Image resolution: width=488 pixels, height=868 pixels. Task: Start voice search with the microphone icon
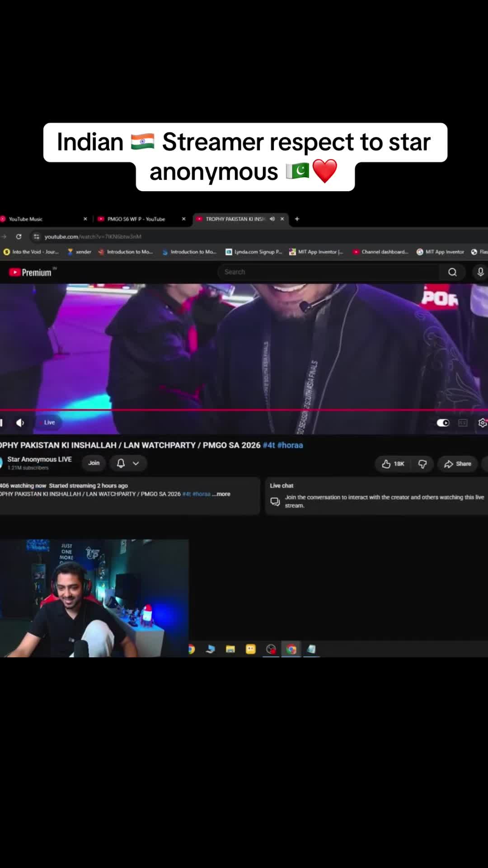point(480,272)
